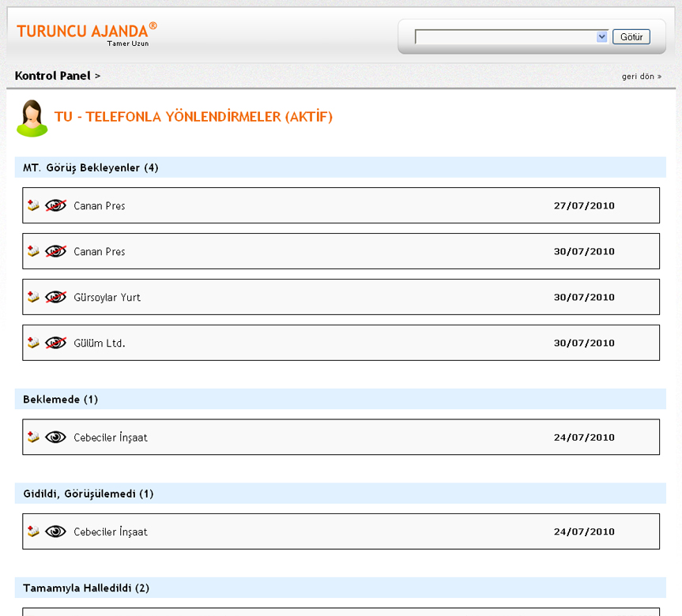Toggle crossed-out eye on Canan Pres 27/07/2010 row
Viewport: 682px width, 616px height.
click(x=55, y=205)
